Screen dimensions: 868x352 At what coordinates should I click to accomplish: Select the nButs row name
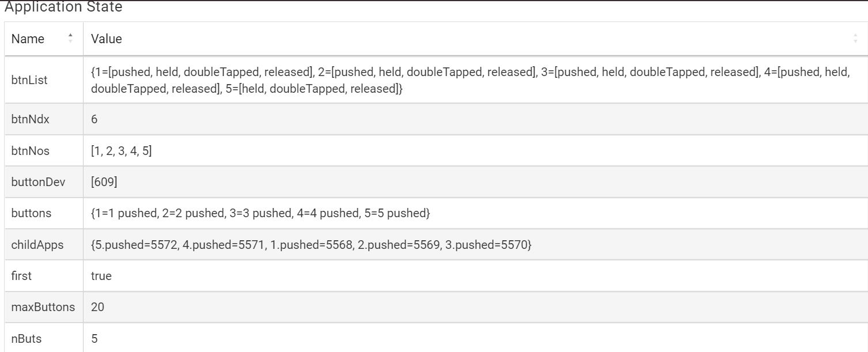point(26,339)
